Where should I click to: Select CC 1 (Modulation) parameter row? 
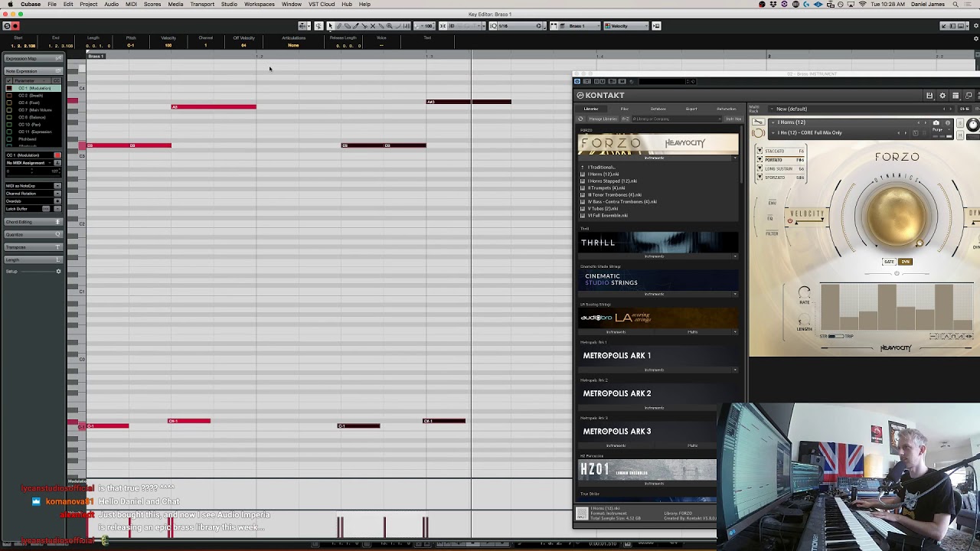pyautogui.click(x=33, y=88)
